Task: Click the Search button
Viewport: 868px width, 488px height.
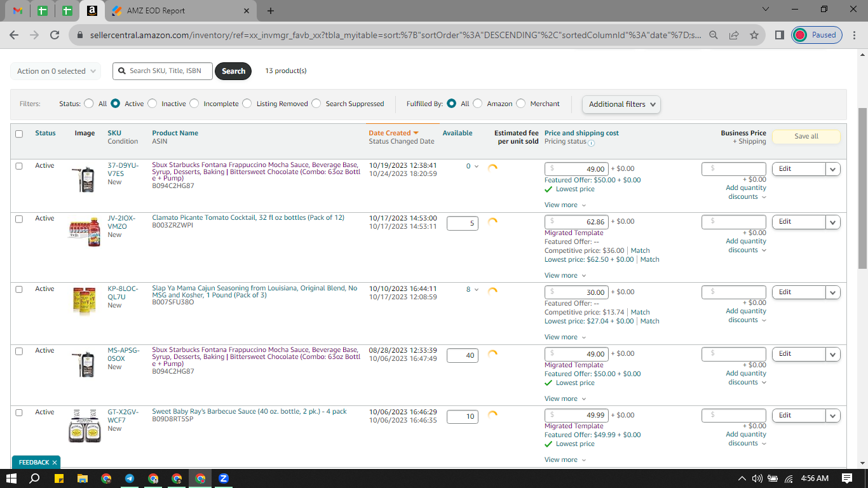Action: (233, 71)
